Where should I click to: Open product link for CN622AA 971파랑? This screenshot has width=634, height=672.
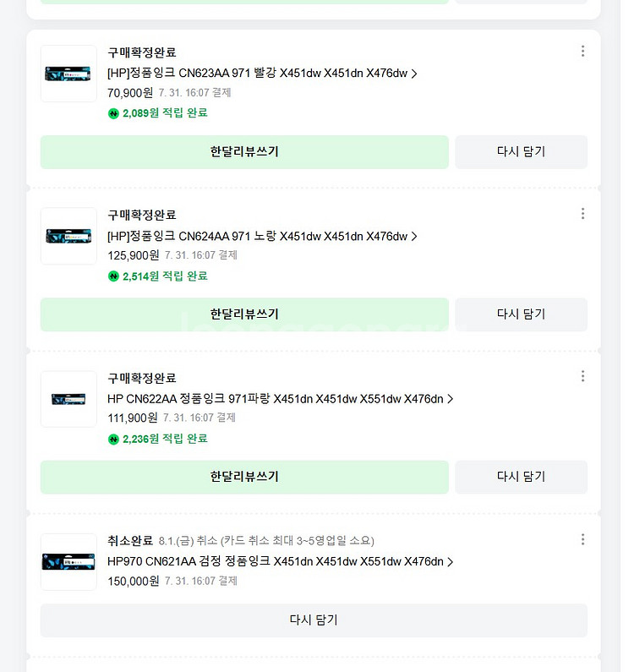[x=280, y=399]
